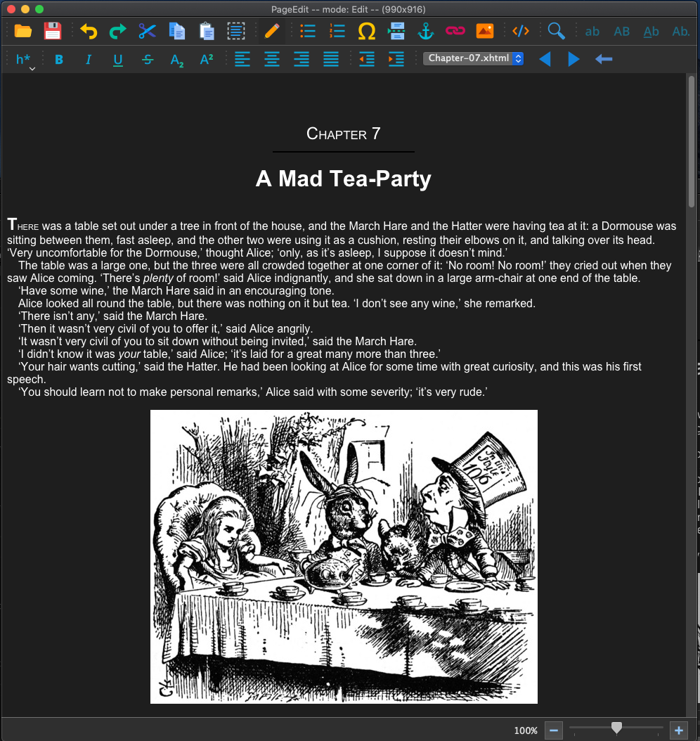The image size is (700, 741).
Task: Toggle underline formatting
Action: (x=117, y=60)
